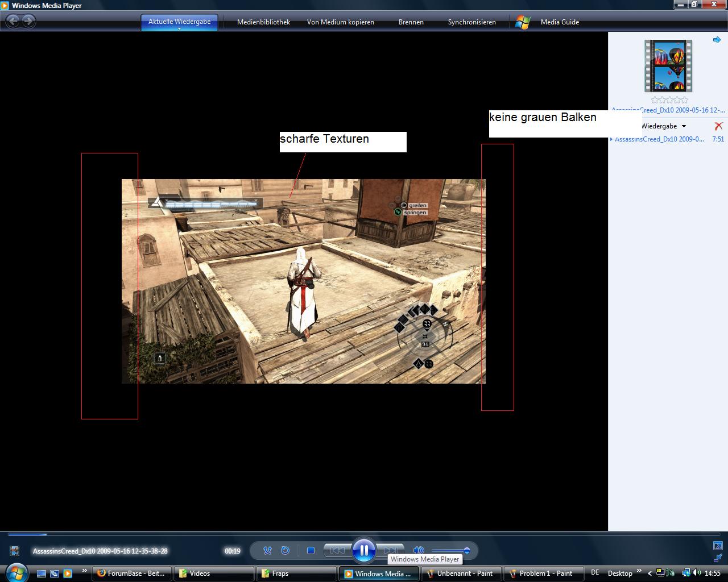The image size is (728, 582).
Task: Switch to Problem 1 - Paint in taskbar
Action: (x=543, y=573)
